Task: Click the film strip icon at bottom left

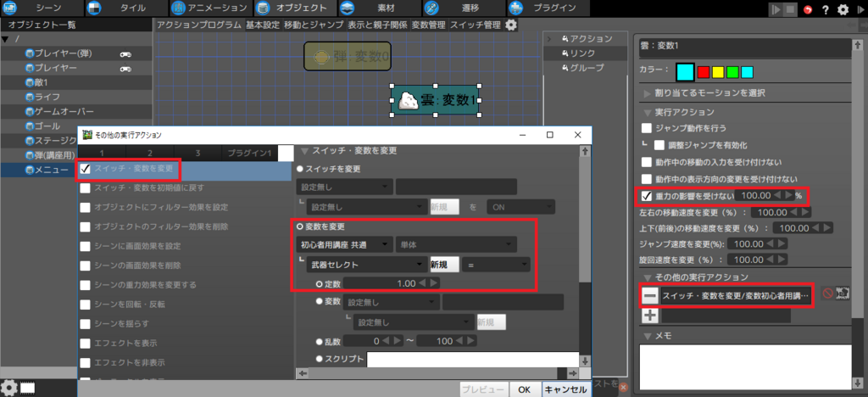Action: tap(28, 389)
